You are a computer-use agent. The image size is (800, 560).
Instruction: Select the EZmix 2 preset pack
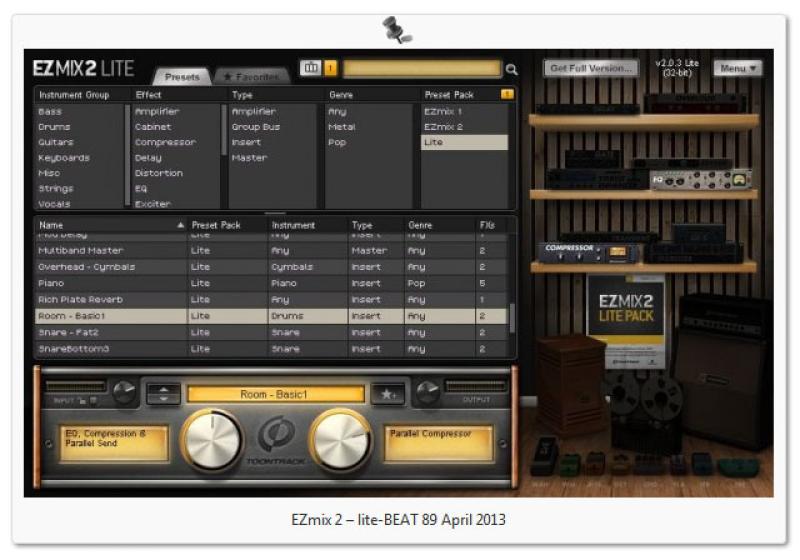[443, 126]
